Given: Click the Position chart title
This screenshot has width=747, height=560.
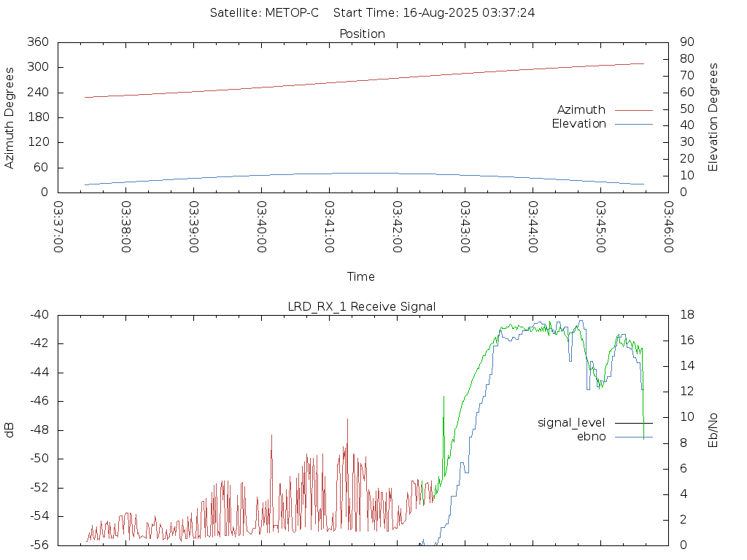Looking at the screenshot, I should (x=362, y=34).
